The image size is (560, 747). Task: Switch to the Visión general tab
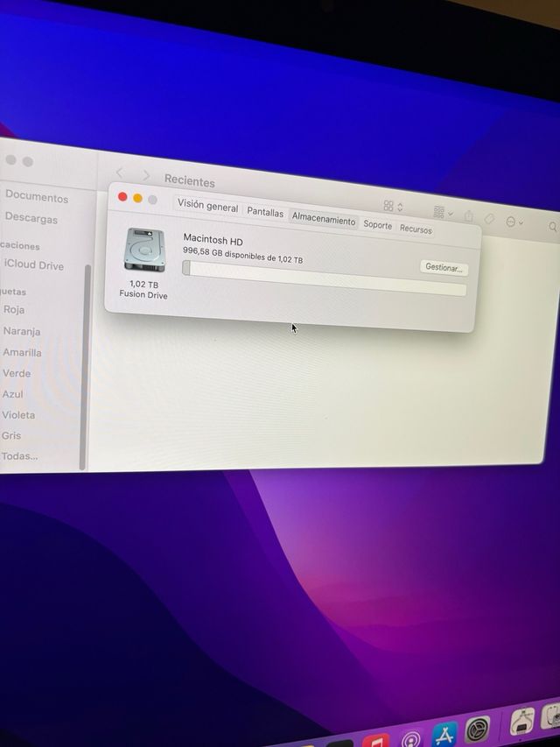[207, 207]
